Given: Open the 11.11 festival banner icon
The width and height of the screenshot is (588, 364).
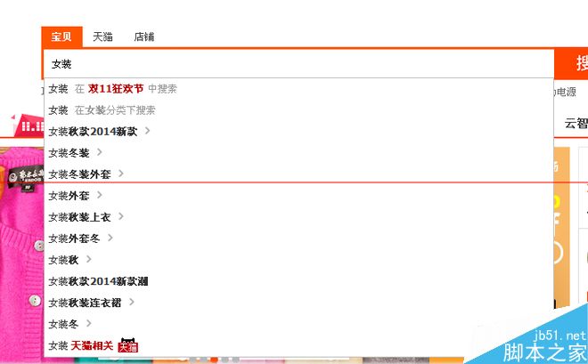Looking at the screenshot, I should [x=29, y=125].
